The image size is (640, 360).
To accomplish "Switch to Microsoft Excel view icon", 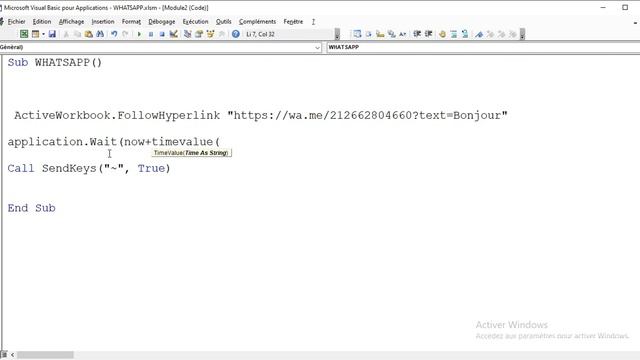I will tap(24, 34).
